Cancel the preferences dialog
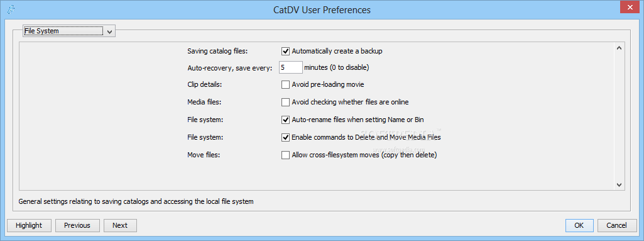 616,225
